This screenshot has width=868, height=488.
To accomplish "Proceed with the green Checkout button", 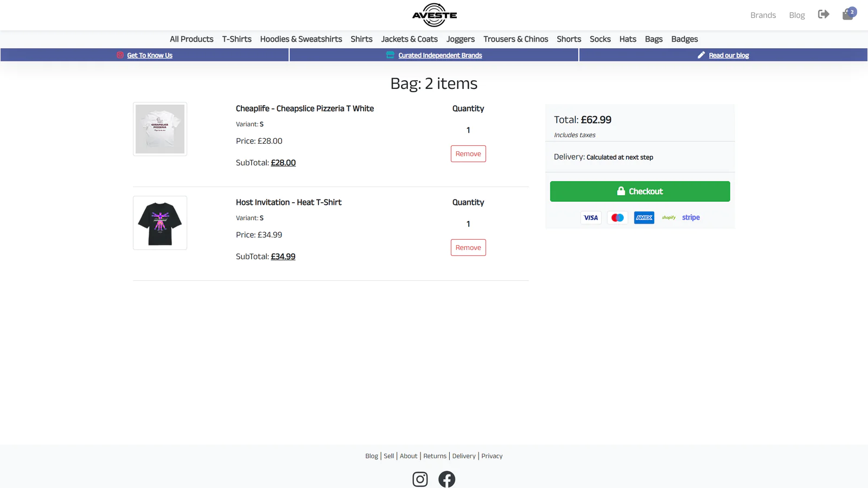I will coord(640,191).
